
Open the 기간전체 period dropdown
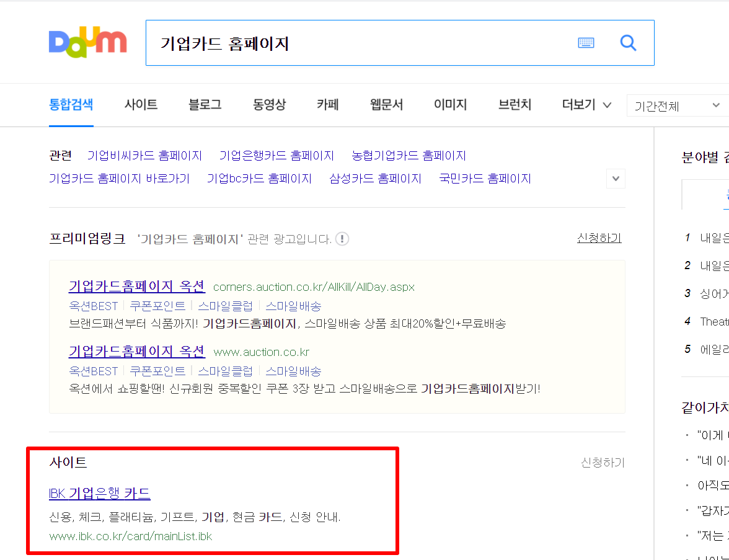pos(678,105)
